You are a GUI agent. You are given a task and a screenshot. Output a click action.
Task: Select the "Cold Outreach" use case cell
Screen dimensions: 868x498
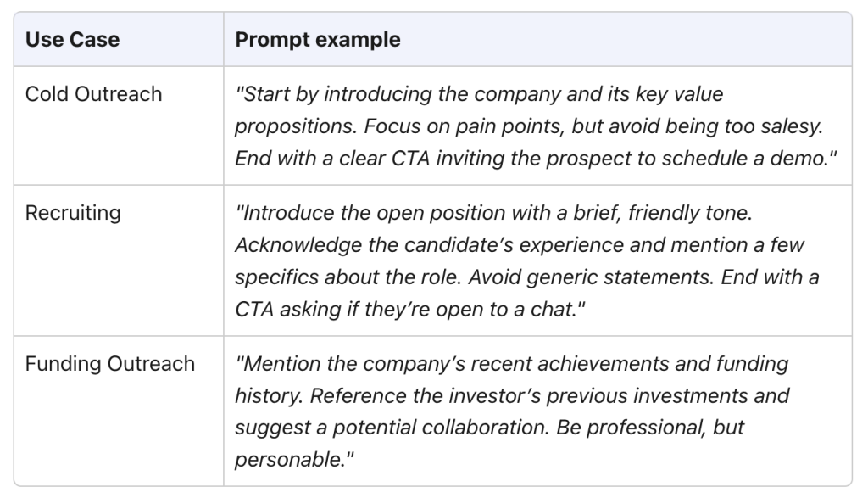click(119, 126)
